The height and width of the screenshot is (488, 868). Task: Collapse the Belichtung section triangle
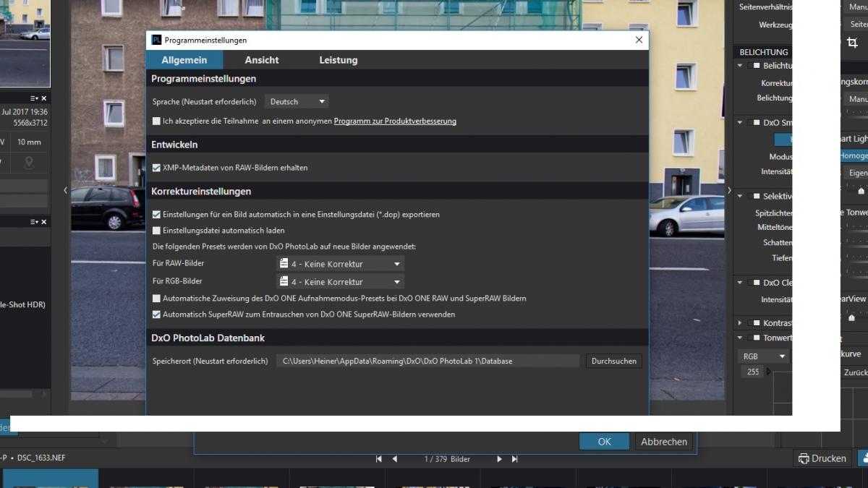(x=740, y=66)
